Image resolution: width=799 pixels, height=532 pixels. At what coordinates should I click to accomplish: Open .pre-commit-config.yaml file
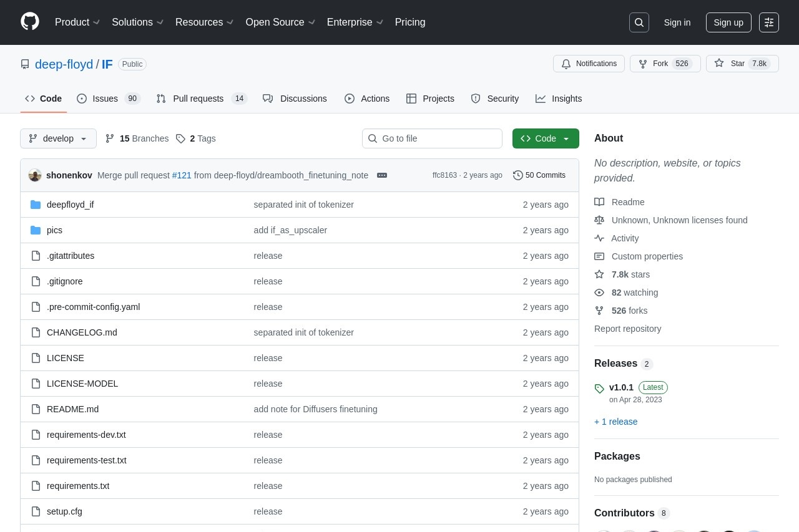point(93,307)
